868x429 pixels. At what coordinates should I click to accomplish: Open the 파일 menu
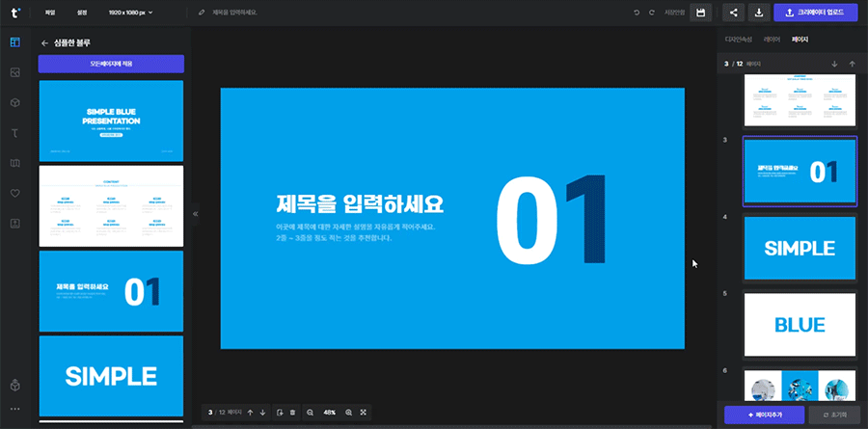49,13
